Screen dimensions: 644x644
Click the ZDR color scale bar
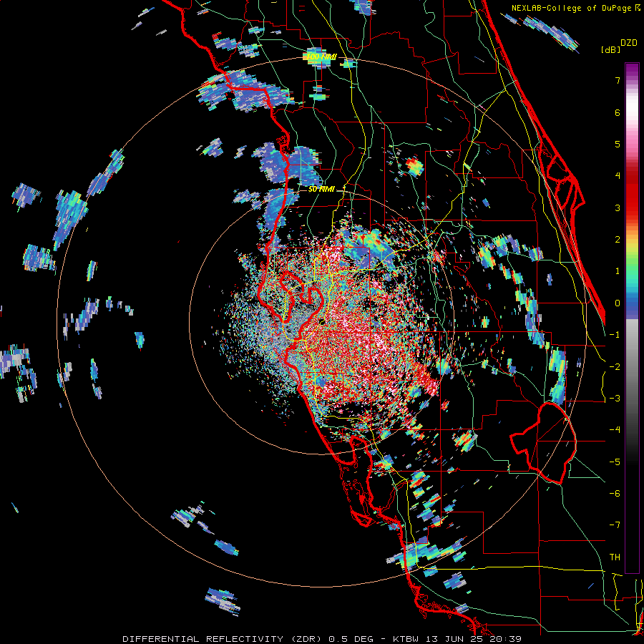tap(632, 318)
